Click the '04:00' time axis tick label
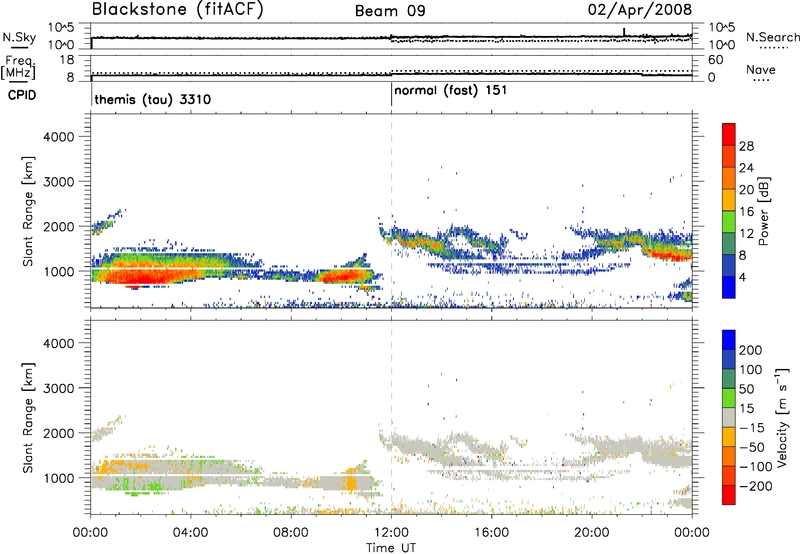The width and height of the screenshot is (800, 554). 190,533
